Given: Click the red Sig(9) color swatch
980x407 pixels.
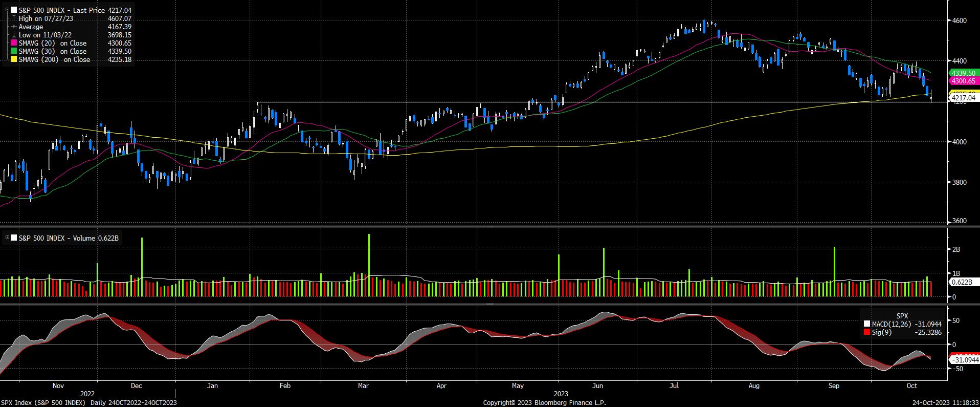Looking at the screenshot, I should (866, 332).
